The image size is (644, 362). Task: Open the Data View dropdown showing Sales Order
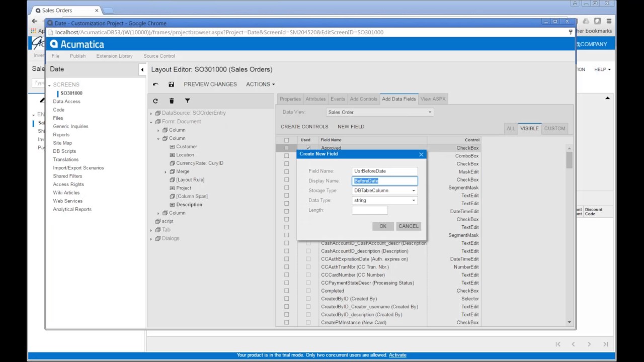[x=430, y=112]
